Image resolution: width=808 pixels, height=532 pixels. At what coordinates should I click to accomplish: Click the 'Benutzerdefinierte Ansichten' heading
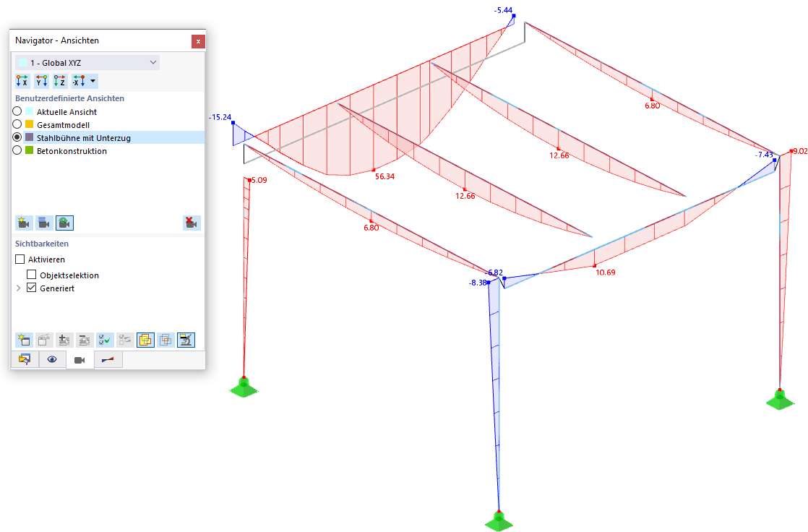(69, 98)
